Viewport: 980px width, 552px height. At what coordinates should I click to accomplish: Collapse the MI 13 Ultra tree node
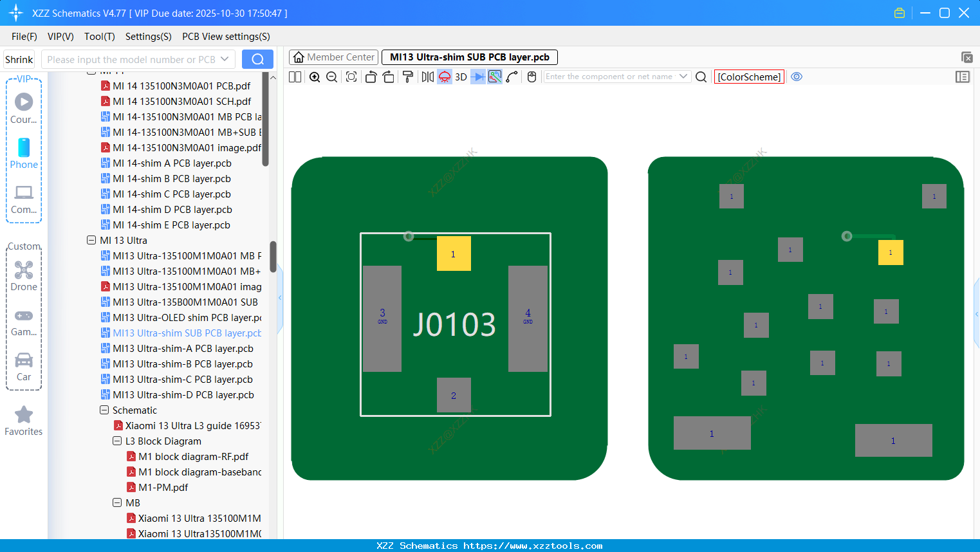tap(91, 240)
